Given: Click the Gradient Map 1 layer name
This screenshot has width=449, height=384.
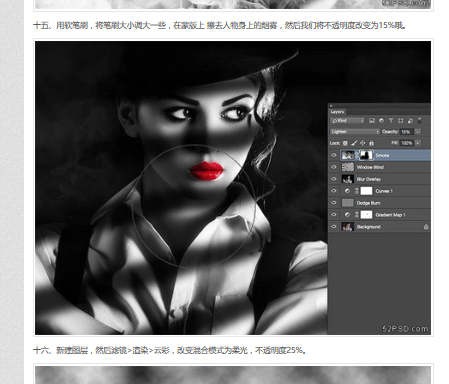Looking at the screenshot, I should [390, 215].
